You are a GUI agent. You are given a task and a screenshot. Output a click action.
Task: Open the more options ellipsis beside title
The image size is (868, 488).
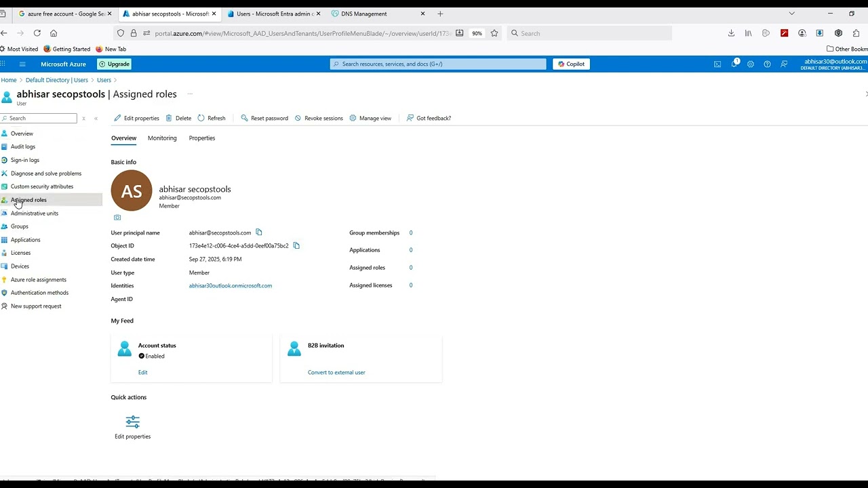click(x=190, y=94)
